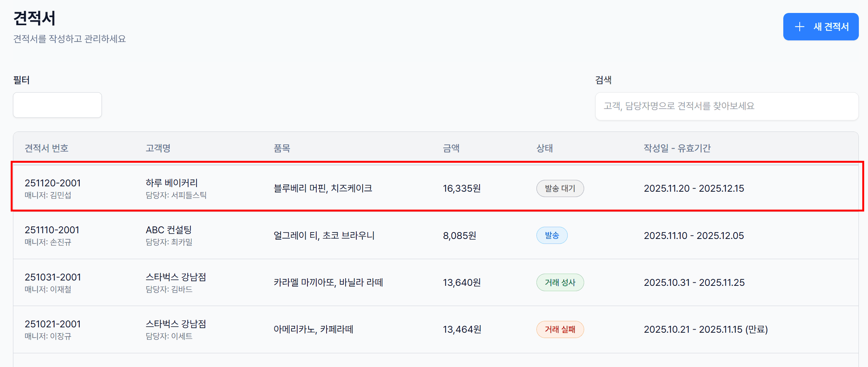The height and width of the screenshot is (367, 868).
Task: Click the amount 13,640원
Action: (x=462, y=282)
